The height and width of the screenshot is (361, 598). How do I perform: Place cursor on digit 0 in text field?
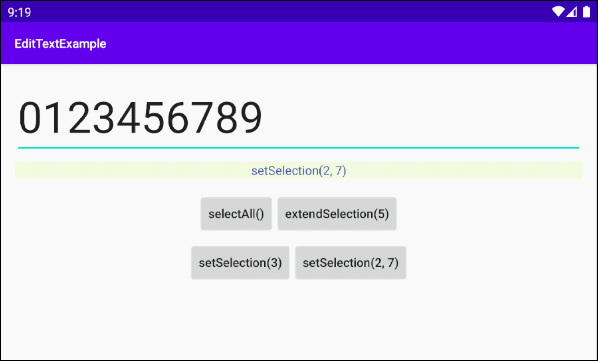point(30,118)
